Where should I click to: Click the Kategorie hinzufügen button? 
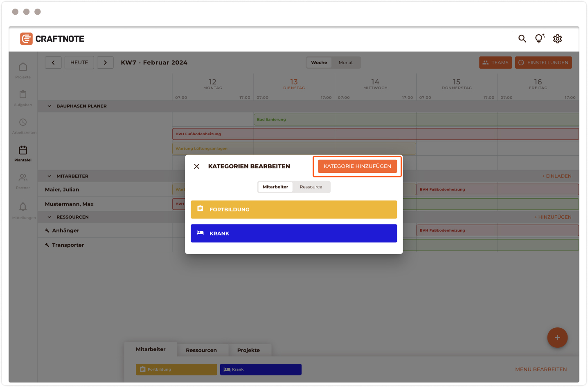pyautogui.click(x=357, y=166)
